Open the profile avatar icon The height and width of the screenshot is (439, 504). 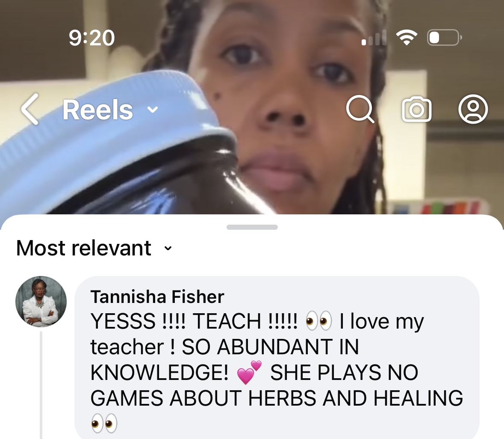[473, 109]
